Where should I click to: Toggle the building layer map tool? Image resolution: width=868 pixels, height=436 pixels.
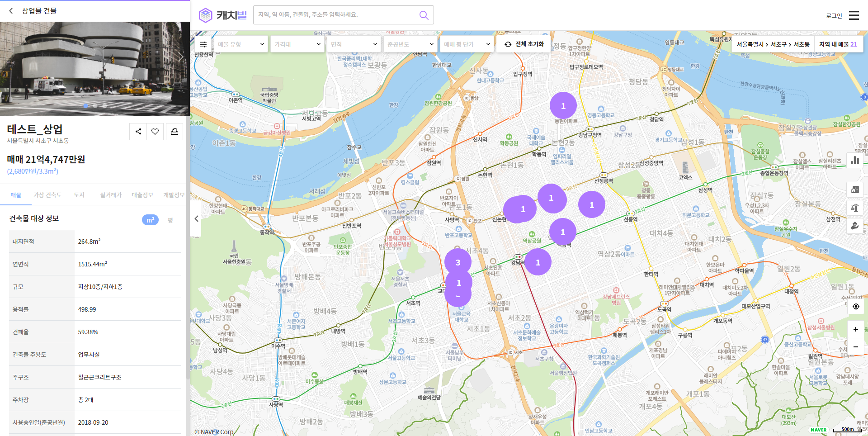click(x=855, y=190)
